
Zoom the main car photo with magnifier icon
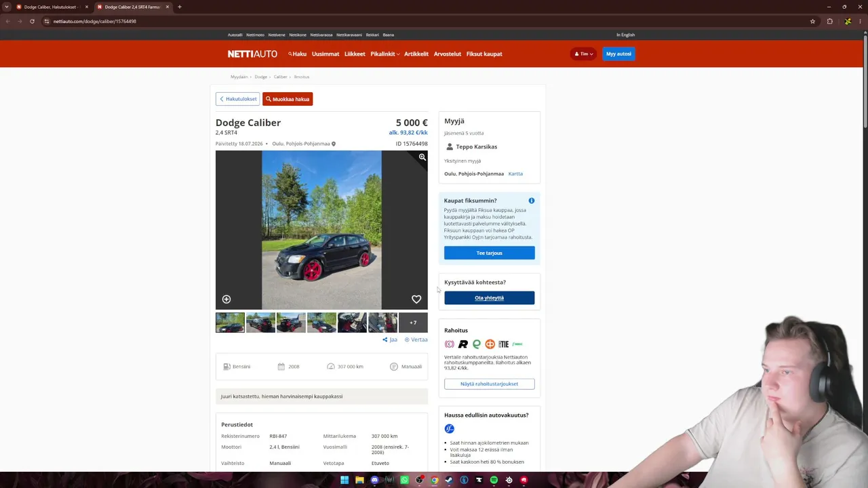pyautogui.click(x=422, y=157)
